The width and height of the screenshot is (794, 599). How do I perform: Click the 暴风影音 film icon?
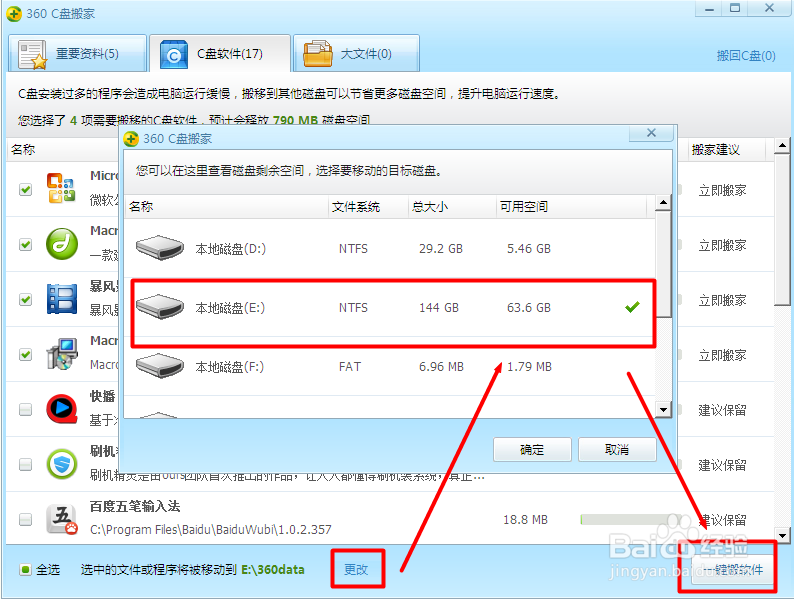62,299
